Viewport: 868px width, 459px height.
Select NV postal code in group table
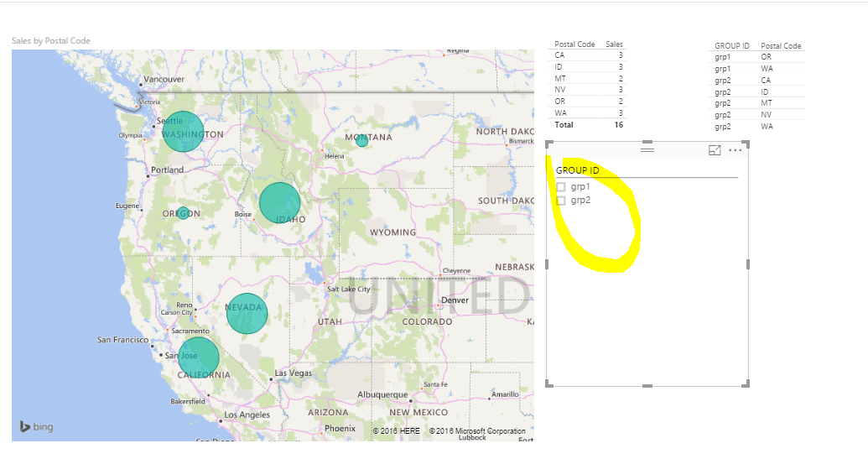pyautogui.click(x=767, y=115)
